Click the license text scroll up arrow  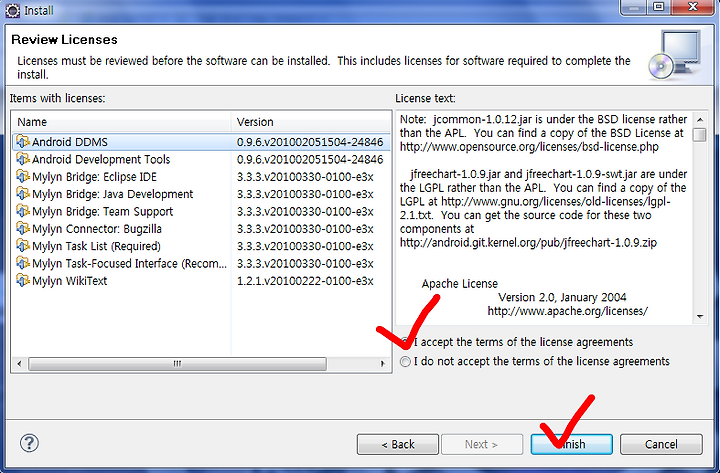coord(700,120)
